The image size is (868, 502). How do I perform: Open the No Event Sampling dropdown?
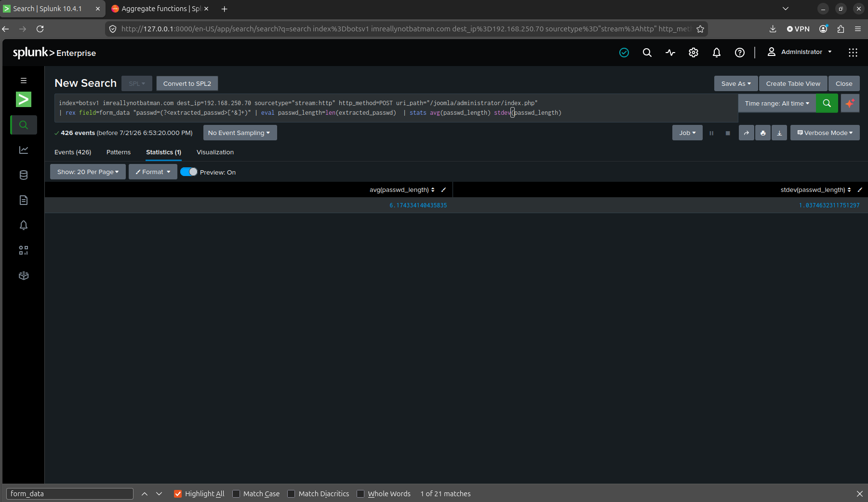click(240, 133)
